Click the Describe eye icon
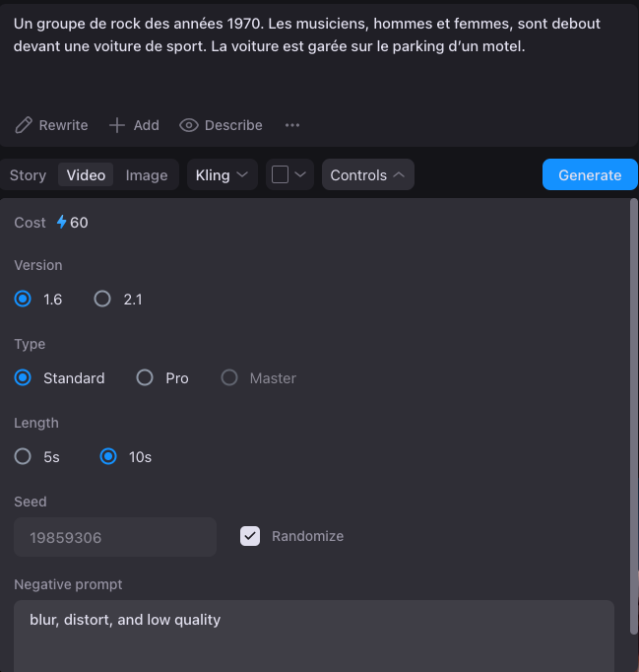The width and height of the screenshot is (639, 672). [189, 125]
